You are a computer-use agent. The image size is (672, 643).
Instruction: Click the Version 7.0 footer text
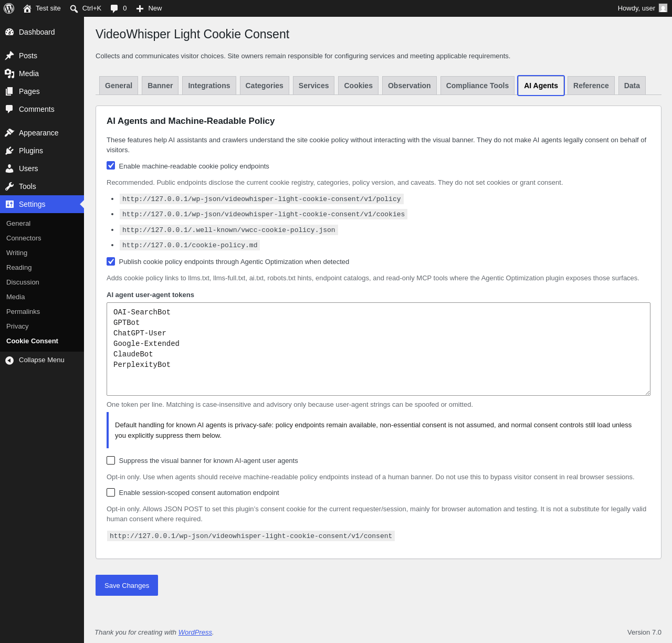pos(644,633)
